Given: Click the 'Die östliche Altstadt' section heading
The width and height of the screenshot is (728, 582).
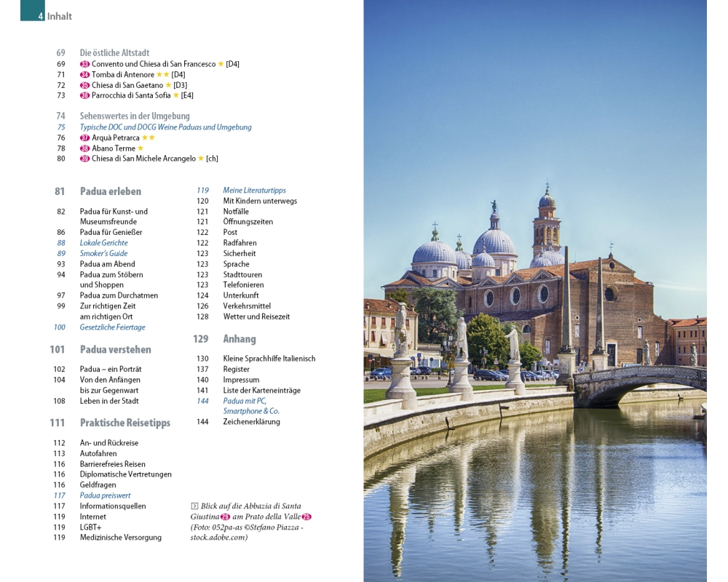Looking at the screenshot, I should (x=114, y=53).
